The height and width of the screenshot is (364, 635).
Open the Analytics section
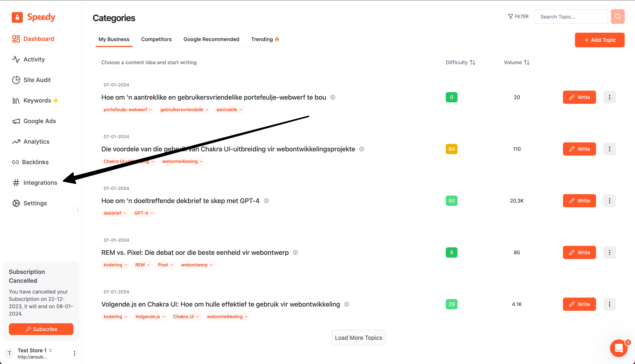click(36, 141)
